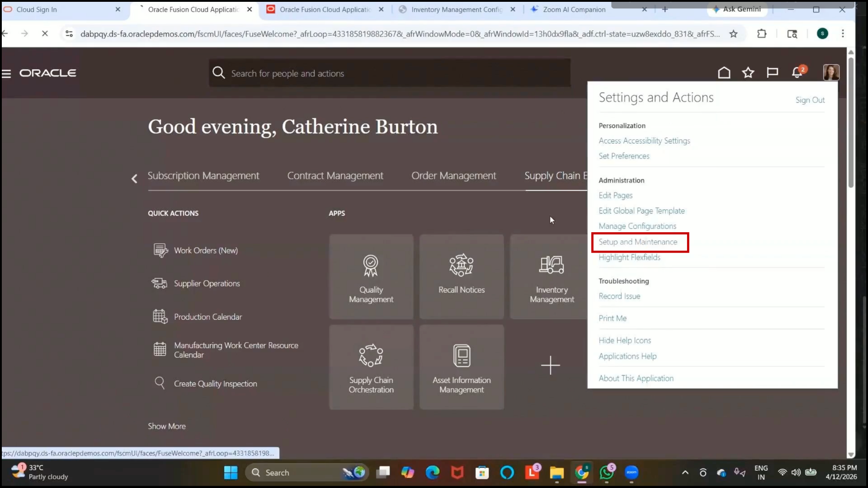This screenshot has width=868, height=488.
Task: Open About This Application link
Action: click(636, 378)
